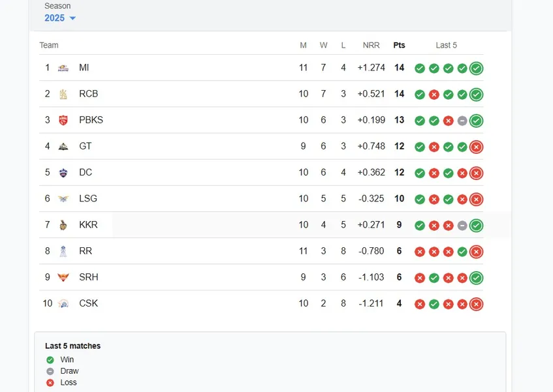Open the 2025 season dropdown
The width and height of the screenshot is (553, 392).
point(59,18)
